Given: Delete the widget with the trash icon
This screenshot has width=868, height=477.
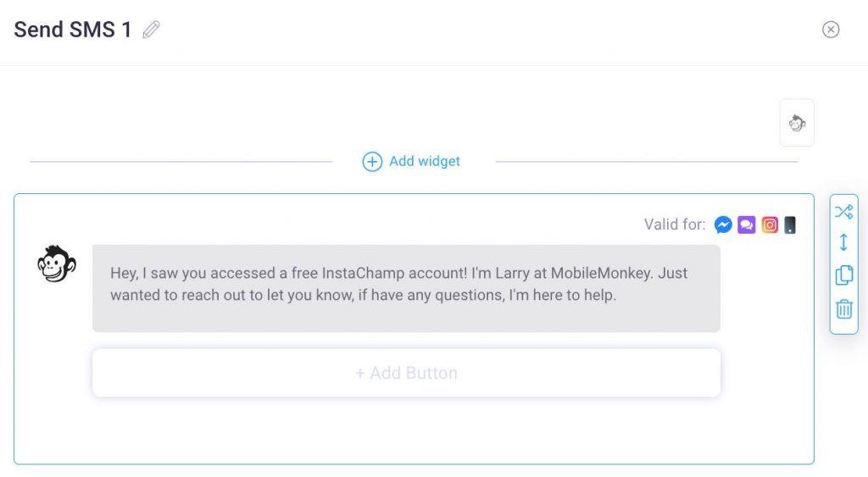Looking at the screenshot, I should pos(843,308).
